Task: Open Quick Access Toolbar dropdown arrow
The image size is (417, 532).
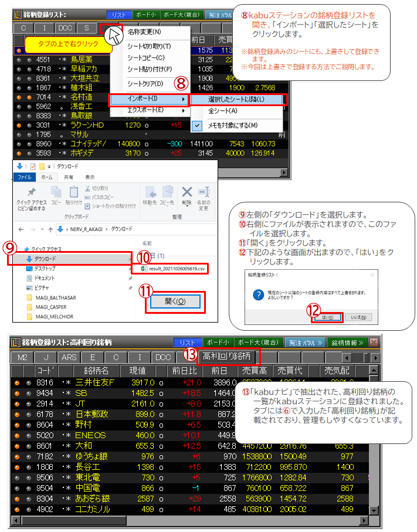Action: [x=49, y=167]
